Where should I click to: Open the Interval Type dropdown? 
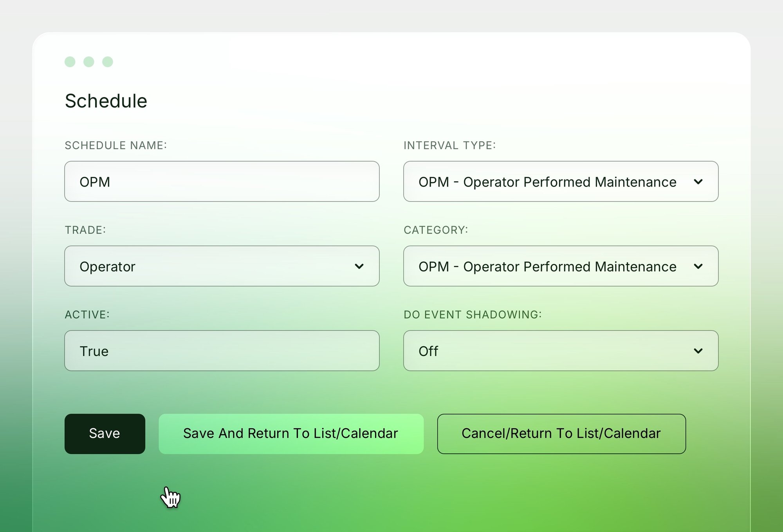click(561, 182)
